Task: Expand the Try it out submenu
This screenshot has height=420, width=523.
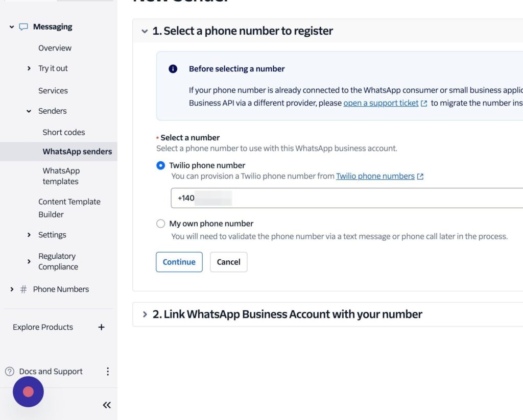Action: 29,68
